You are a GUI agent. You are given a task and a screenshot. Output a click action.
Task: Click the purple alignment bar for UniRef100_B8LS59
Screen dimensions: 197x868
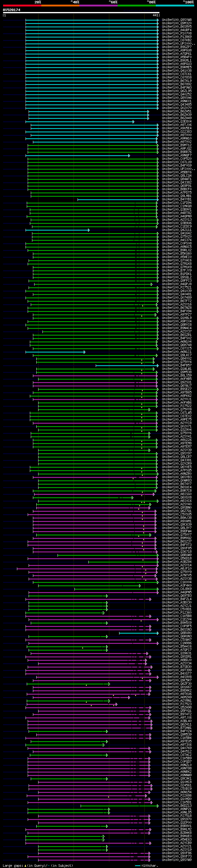pyautogui.click(x=95, y=375)
